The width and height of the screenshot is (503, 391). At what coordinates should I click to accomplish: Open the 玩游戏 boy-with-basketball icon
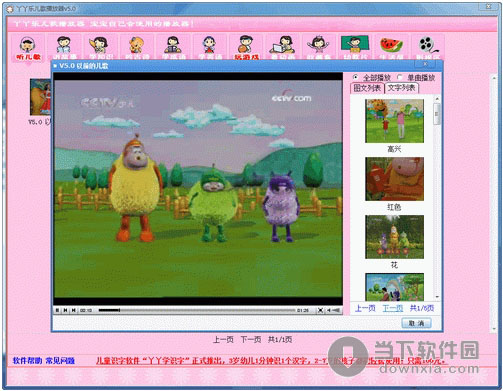[x=246, y=48]
